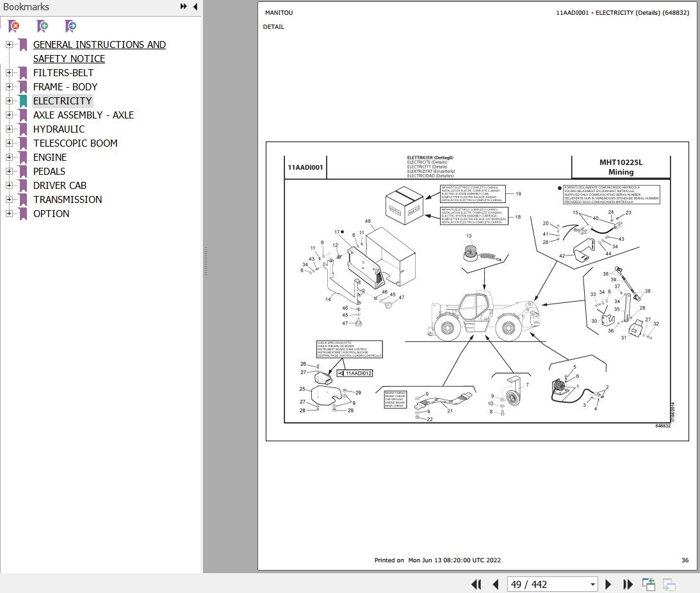The height and width of the screenshot is (593, 700).
Task: Expand GENERAL INSTRUCTIONS AND SAFETY NOTICE node
Action: [9, 45]
